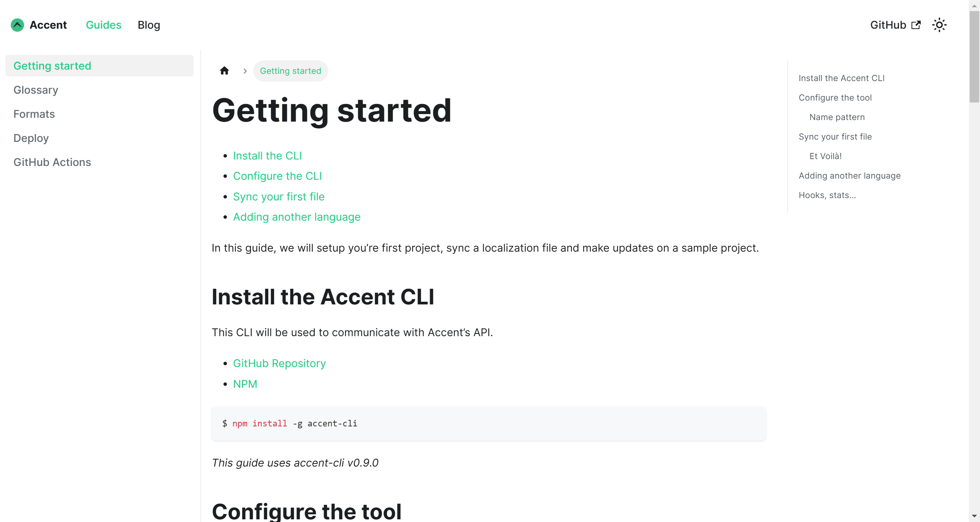The height and width of the screenshot is (522, 980).
Task: Jump to 'Et Voilà!' in table of contents
Action: [825, 156]
